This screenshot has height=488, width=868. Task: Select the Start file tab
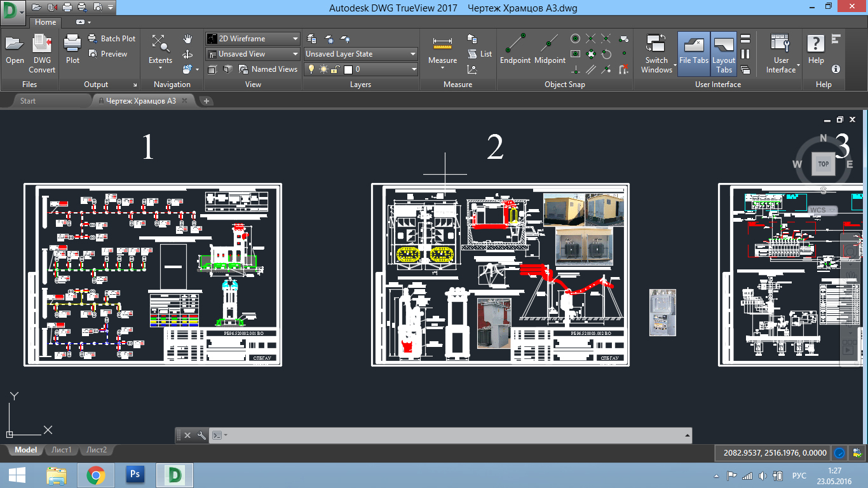point(28,101)
